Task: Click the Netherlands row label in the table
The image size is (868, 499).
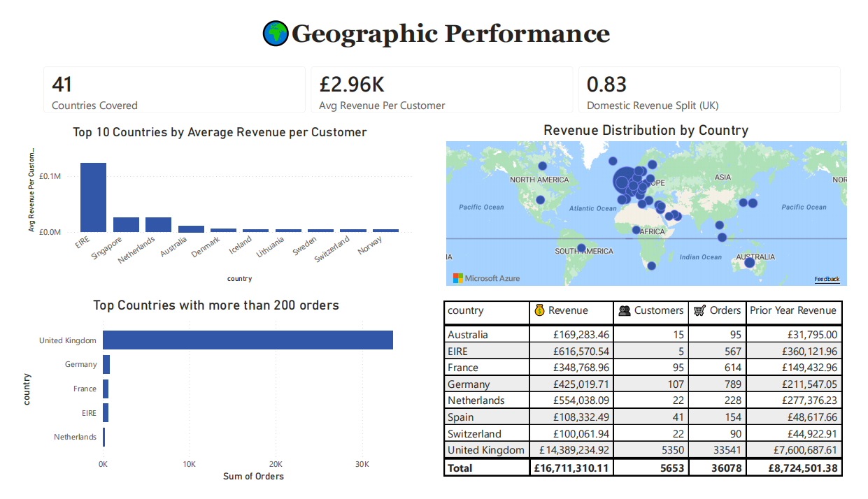Action: click(476, 400)
